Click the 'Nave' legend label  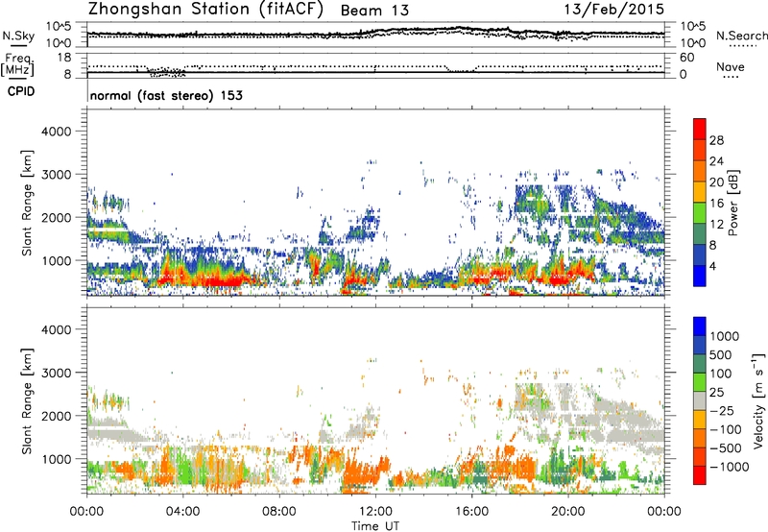tap(731, 66)
